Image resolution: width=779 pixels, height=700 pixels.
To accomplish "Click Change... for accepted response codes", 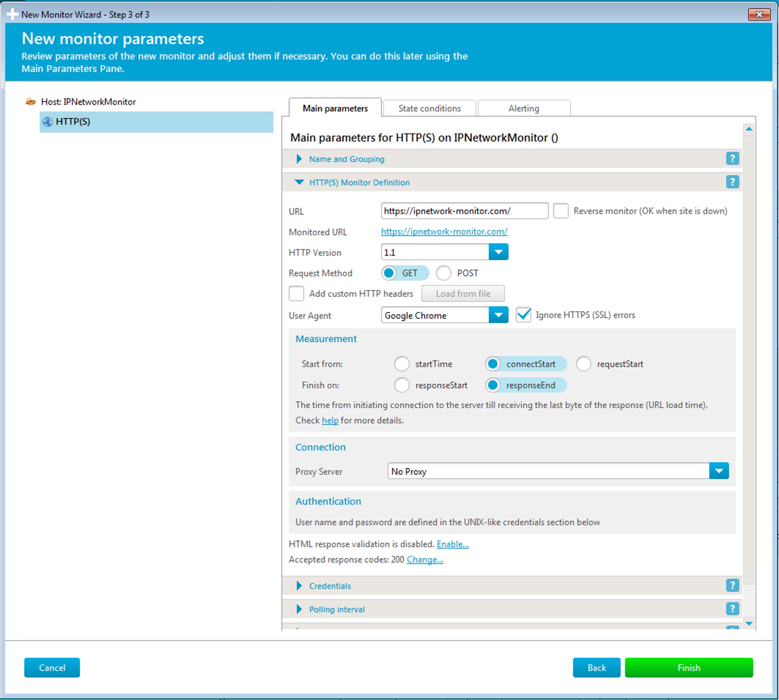I will pyautogui.click(x=425, y=560).
